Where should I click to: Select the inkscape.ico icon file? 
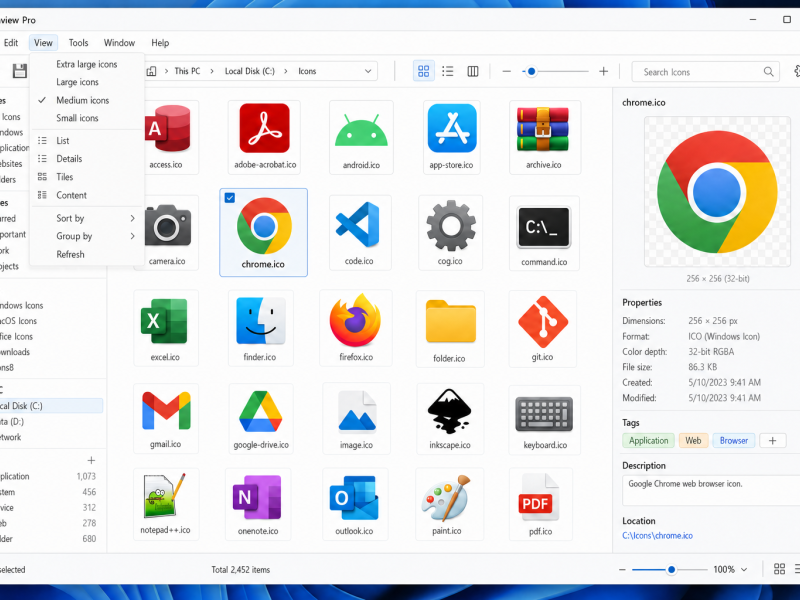(449, 418)
